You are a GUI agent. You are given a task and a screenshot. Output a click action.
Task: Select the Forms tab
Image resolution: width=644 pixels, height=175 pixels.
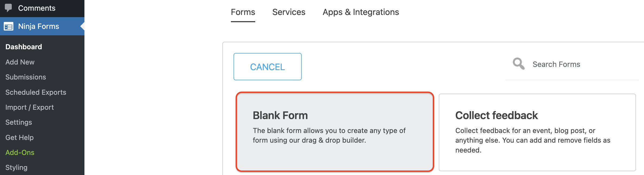click(x=243, y=12)
